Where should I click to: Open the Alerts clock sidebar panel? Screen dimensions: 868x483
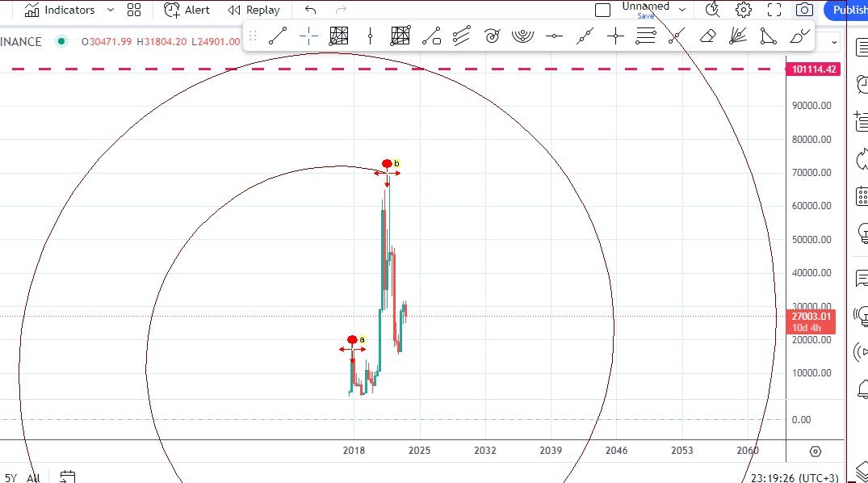[862, 84]
